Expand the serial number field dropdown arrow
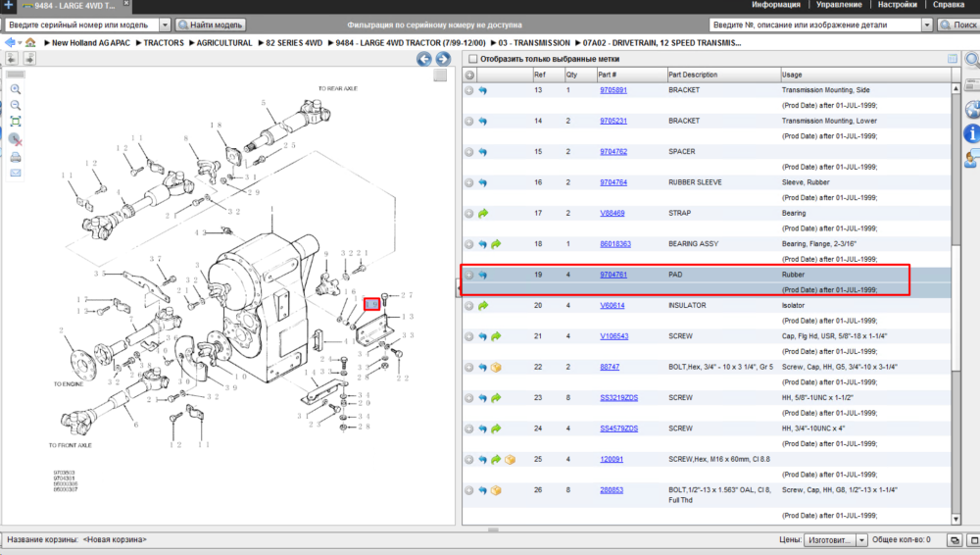The width and height of the screenshot is (980, 555). coord(165,25)
